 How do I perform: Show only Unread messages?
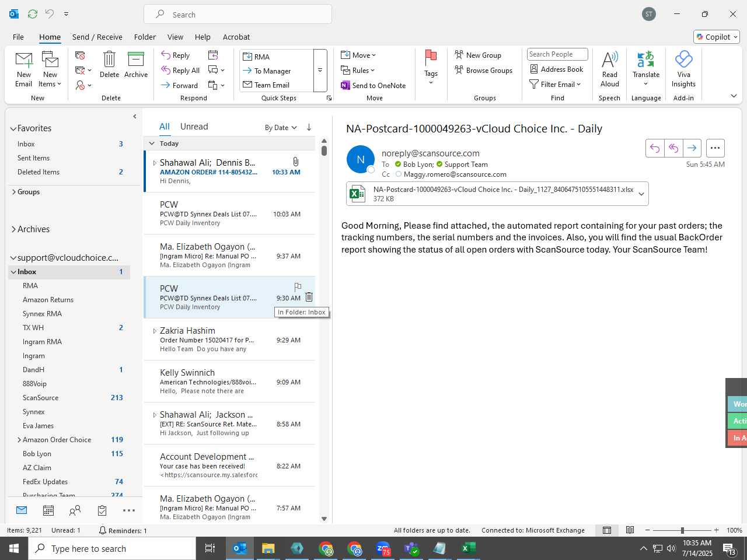[194, 127]
